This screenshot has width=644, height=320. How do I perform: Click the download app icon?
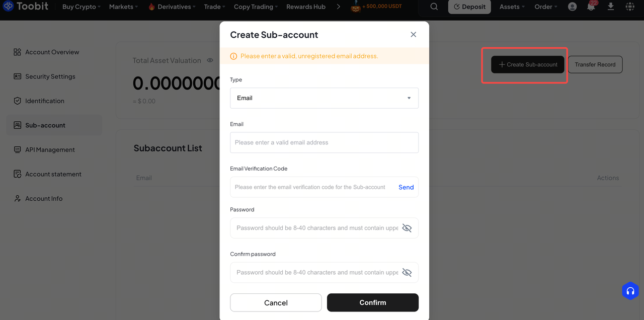pos(611,7)
